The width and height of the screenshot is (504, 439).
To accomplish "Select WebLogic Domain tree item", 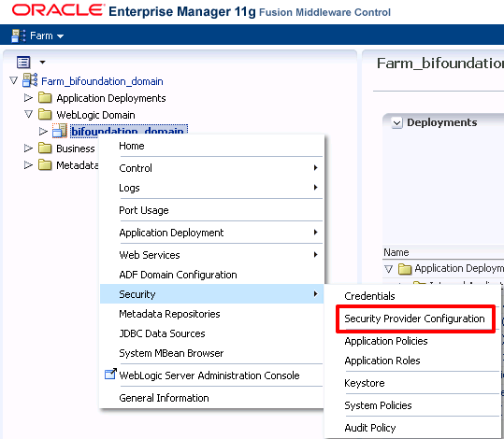I will tap(95, 115).
